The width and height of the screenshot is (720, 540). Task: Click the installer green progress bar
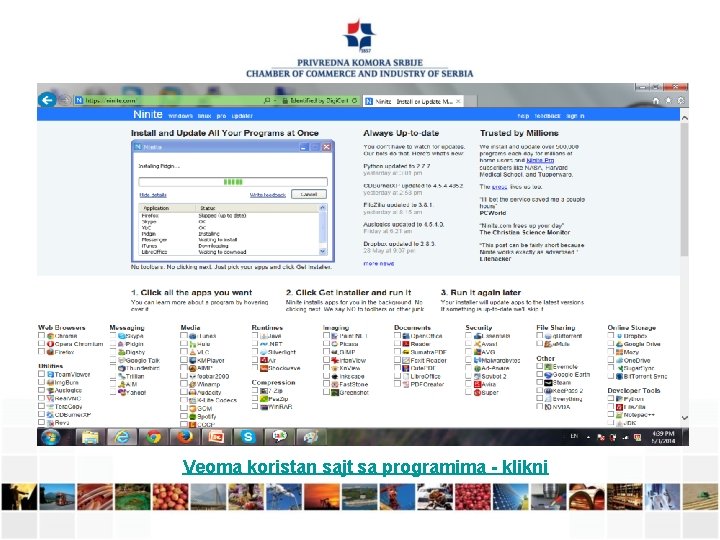pos(233,182)
